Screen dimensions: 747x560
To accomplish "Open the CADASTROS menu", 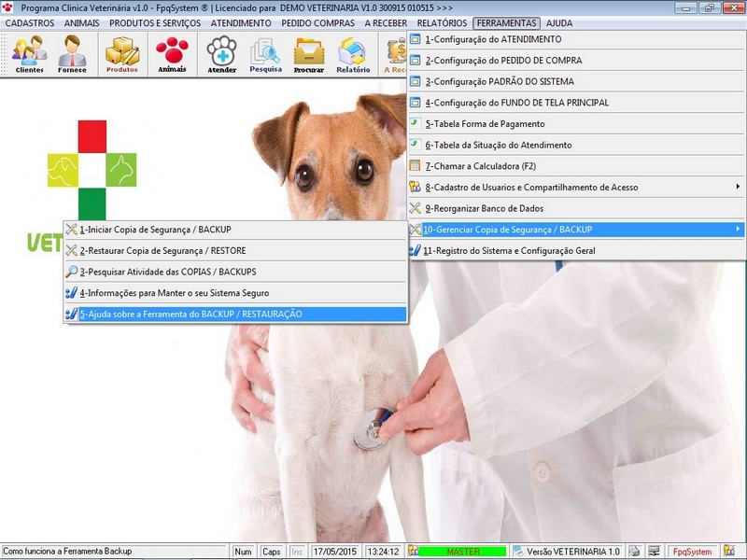I will tap(30, 22).
